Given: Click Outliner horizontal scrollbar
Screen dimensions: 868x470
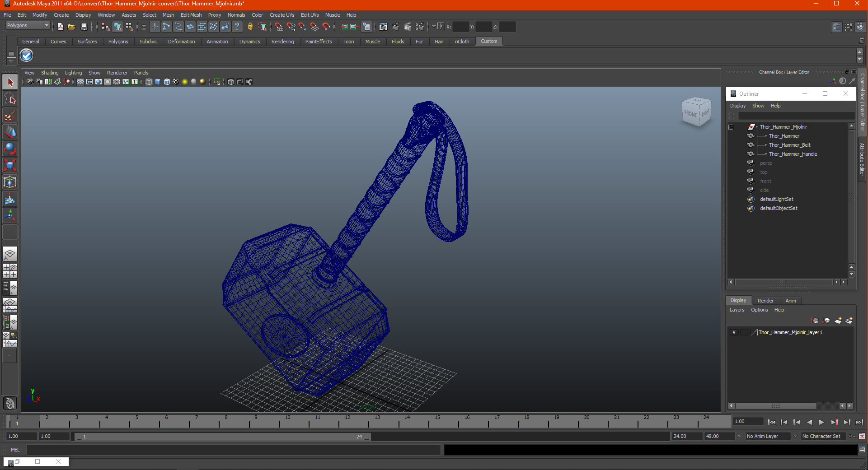Looking at the screenshot, I should (x=784, y=282).
